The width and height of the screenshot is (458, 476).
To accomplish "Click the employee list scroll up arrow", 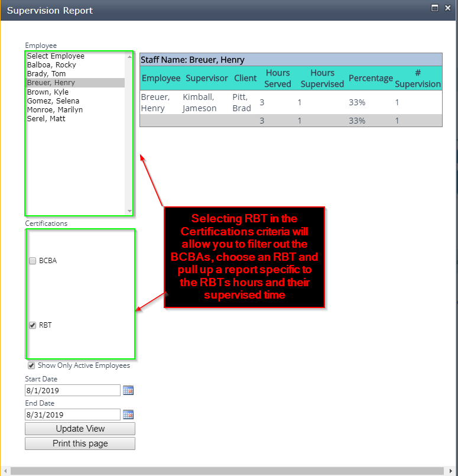I will pyautogui.click(x=129, y=57).
